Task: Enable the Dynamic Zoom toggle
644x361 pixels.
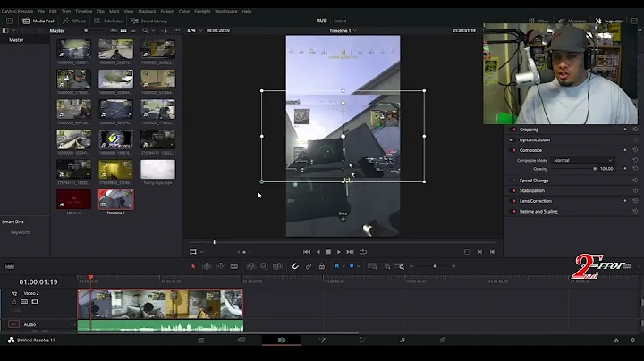Action: (512, 140)
